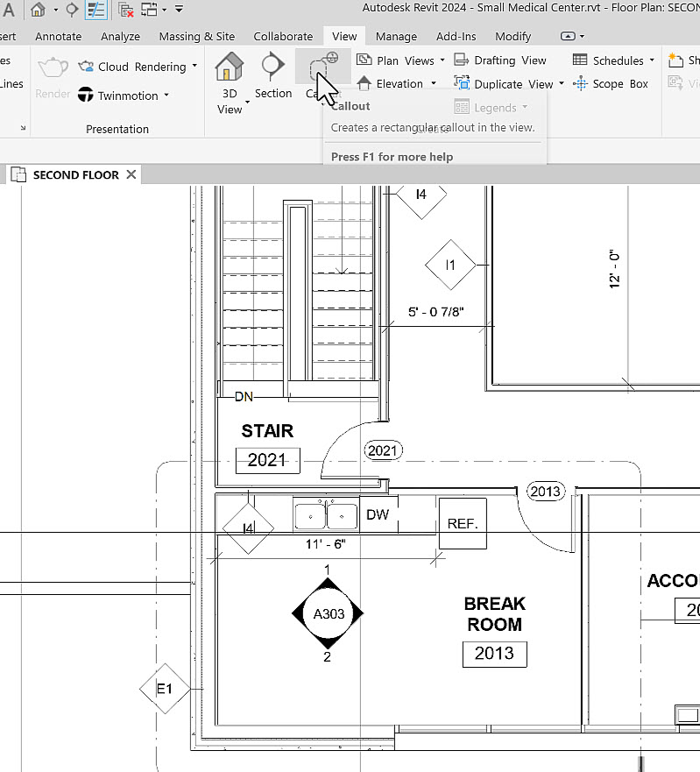The height and width of the screenshot is (772, 700).
Task: Click the I1 wall tag diamond
Action: tap(450, 265)
